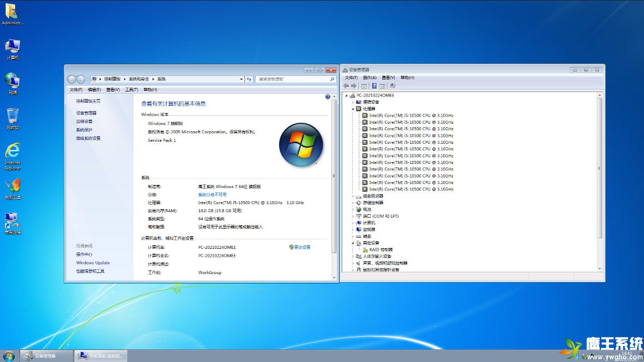644x362 pixels.
Task: Open the address bar history dropdown arrow
Action: coord(240,79)
